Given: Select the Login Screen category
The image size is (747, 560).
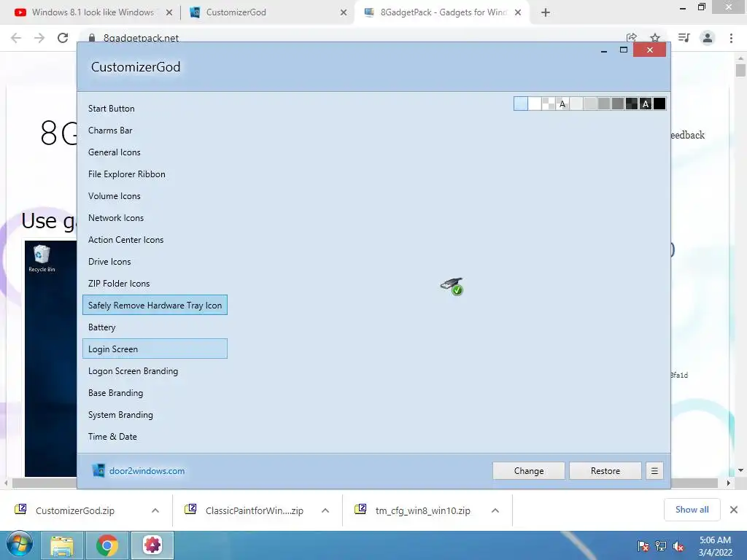Looking at the screenshot, I should [155, 349].
